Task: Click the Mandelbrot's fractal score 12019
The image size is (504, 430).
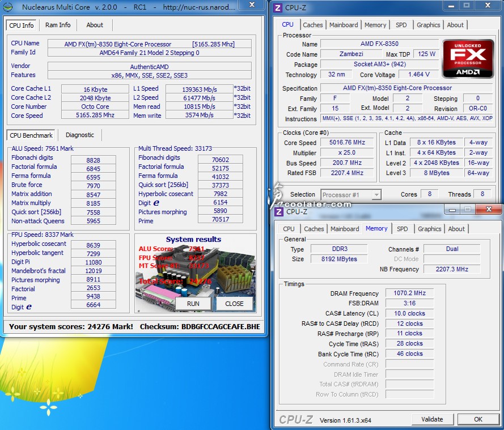Action: coord(93,271)
